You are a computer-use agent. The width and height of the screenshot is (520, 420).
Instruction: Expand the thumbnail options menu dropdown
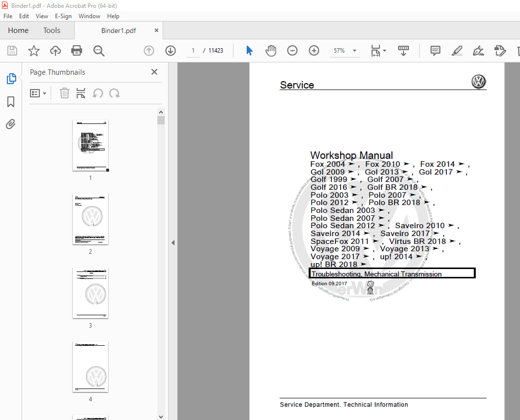(x=38, y=93)
